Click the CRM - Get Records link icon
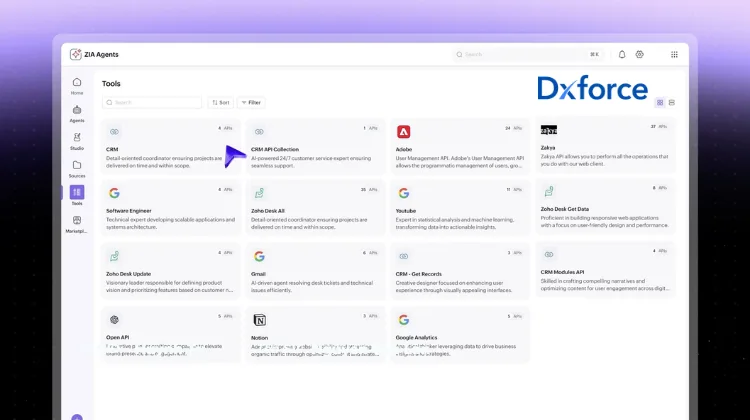 pos(404,256)
